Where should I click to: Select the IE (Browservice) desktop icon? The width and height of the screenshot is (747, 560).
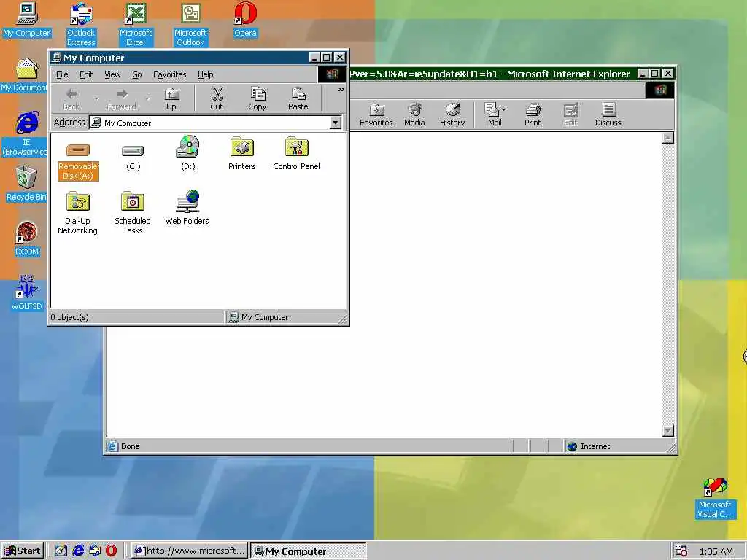[x=25, y=134]
